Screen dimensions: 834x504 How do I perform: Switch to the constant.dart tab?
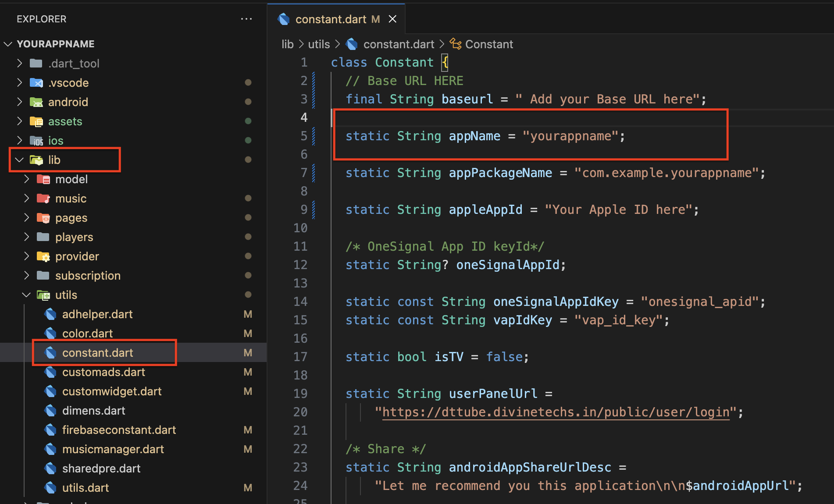click(x=331, y=19)
